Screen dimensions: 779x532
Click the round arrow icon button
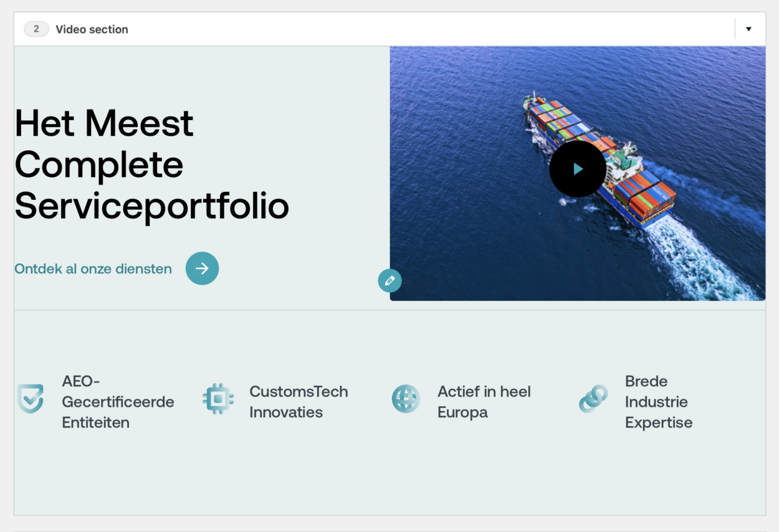[x=202, y=268]
